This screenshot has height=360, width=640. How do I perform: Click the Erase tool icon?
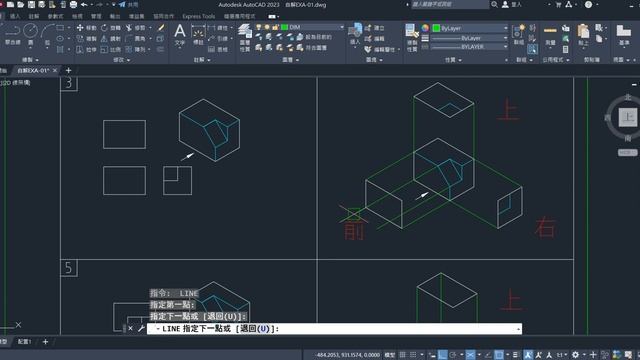[x=161, y=28]
